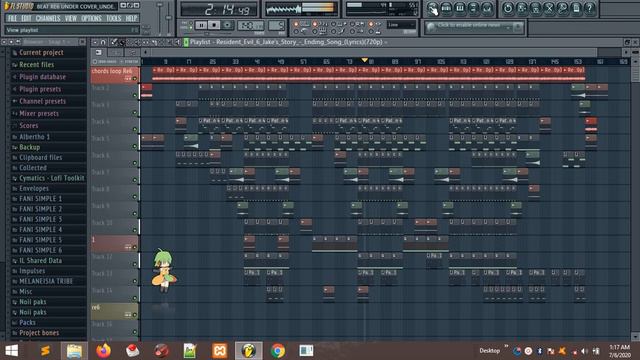Image resolution: width=640 pixels, height=360 pixels.
Task: Open IL Shared Data folder
Action: pos(40,260)
